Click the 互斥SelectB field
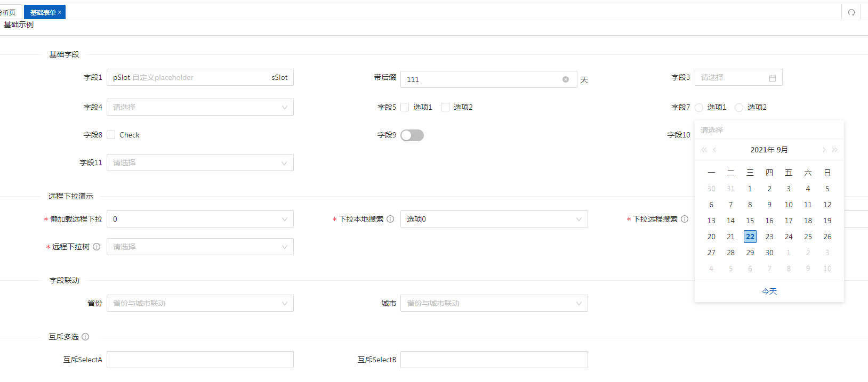This screenshot has height=382, width=868. tap(494, 360)
